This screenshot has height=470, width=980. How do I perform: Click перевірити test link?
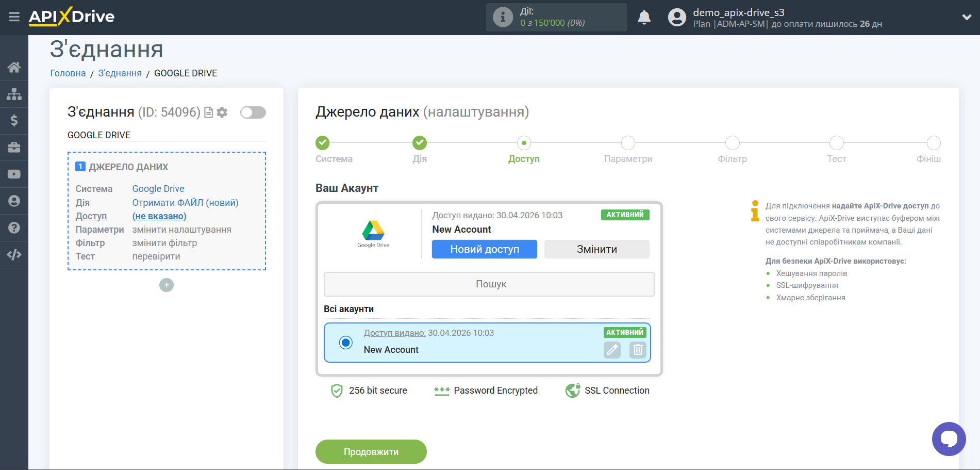156,256
